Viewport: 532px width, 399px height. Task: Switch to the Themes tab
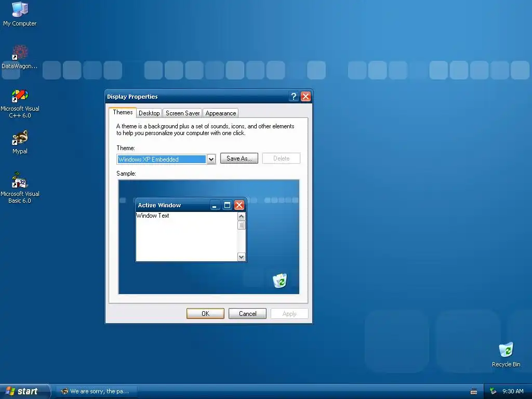click(123, 112)
